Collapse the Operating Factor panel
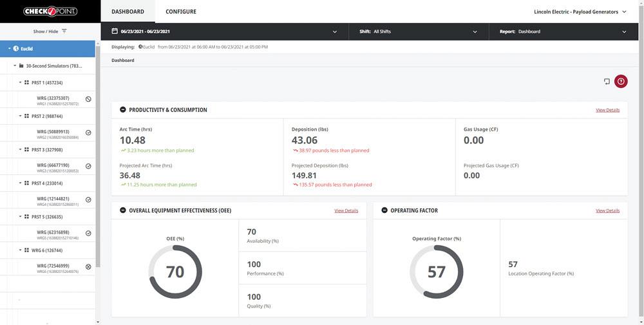Screen dimensions: 644x325 coord(384,210)
